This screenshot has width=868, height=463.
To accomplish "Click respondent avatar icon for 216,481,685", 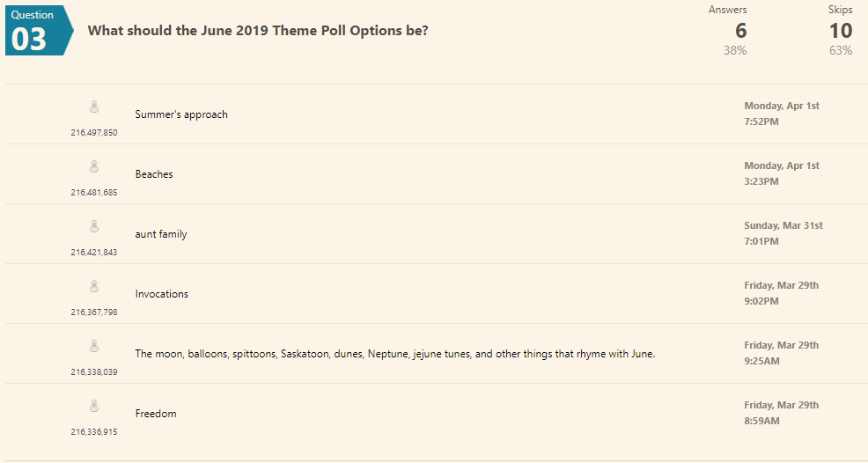I will point(94,166).
